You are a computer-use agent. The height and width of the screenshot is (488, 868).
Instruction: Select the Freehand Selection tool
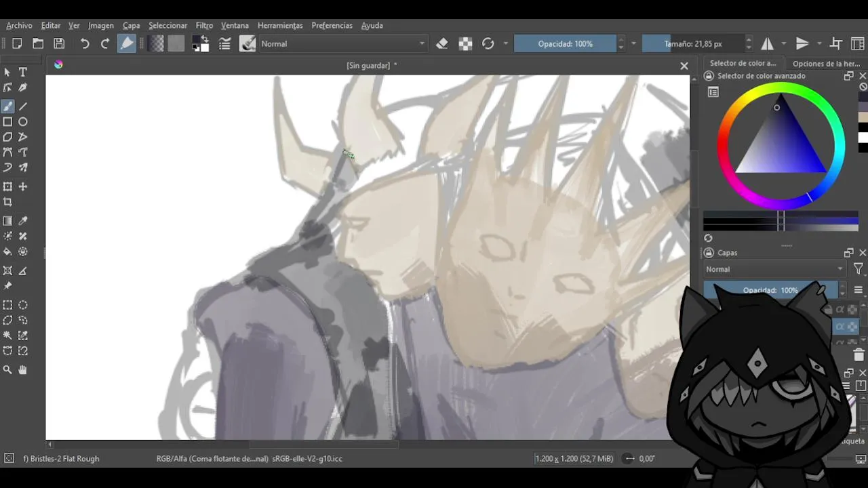(23, 320)
